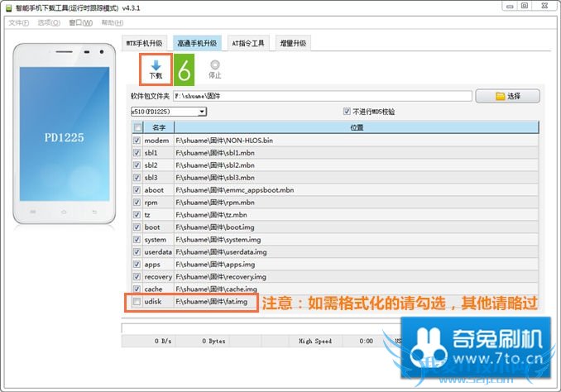The width and height of the screenshot is (561, 392).
Task: Click the 停止 stop button
Action: tap(214, 69)
